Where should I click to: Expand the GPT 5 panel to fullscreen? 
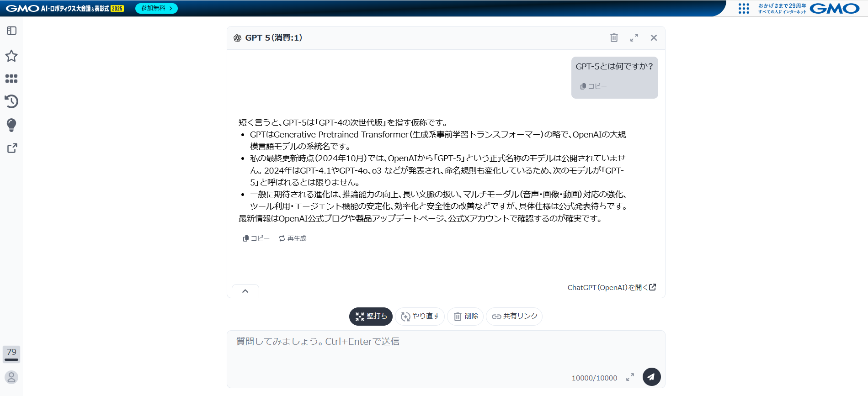tap(634, 38)
